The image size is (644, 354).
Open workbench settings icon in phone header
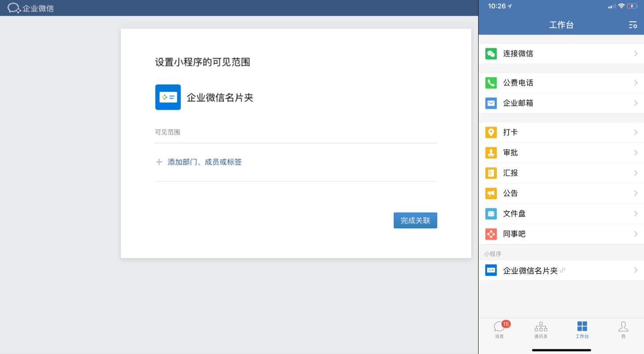[633, 25]
